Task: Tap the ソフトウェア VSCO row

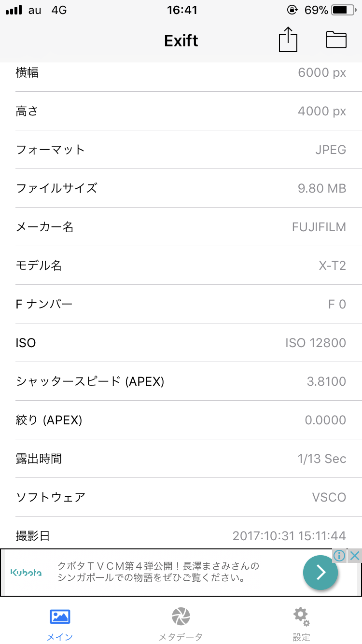Action: tap(181, 497)
